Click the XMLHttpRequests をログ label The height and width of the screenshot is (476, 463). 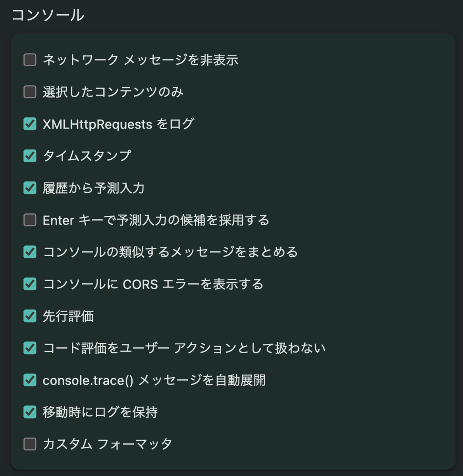pos(118,124)
